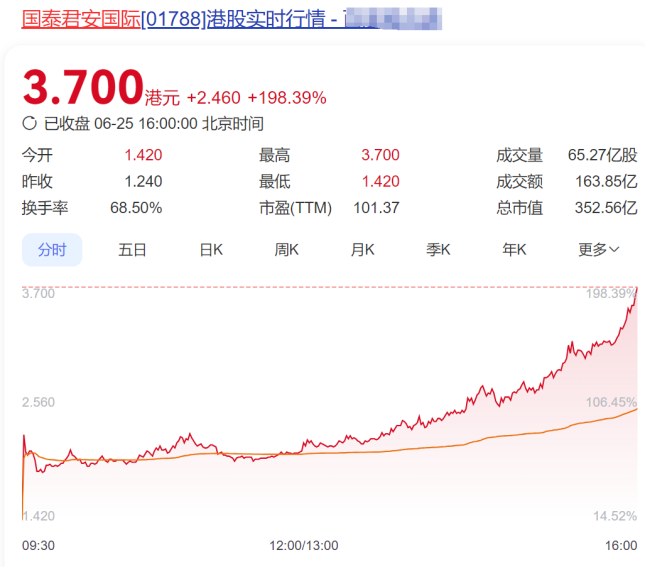
Task: Click the 已收盘 06-25 16:00:00 北京时间 status text
Action: tap(154, 124)
